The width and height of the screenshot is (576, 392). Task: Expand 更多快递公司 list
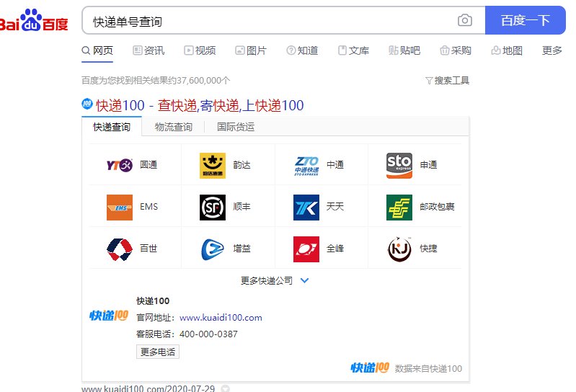coord(275,280)
